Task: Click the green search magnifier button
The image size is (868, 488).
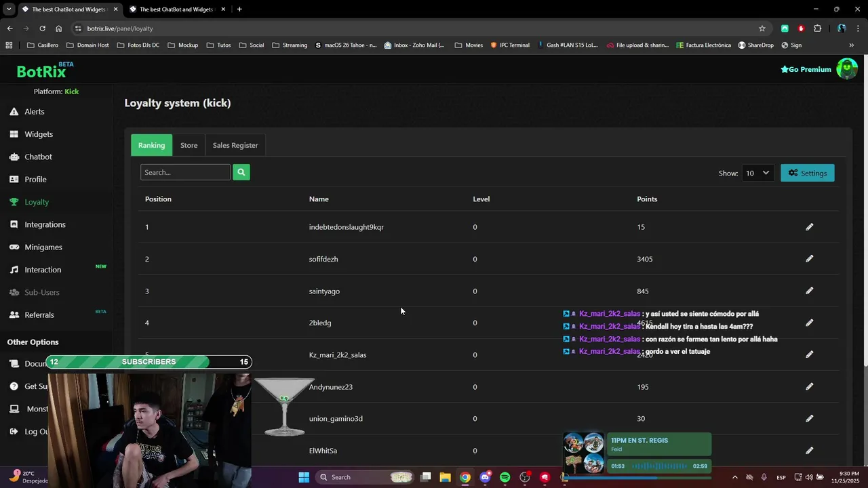Action: (x=241, y=172)
